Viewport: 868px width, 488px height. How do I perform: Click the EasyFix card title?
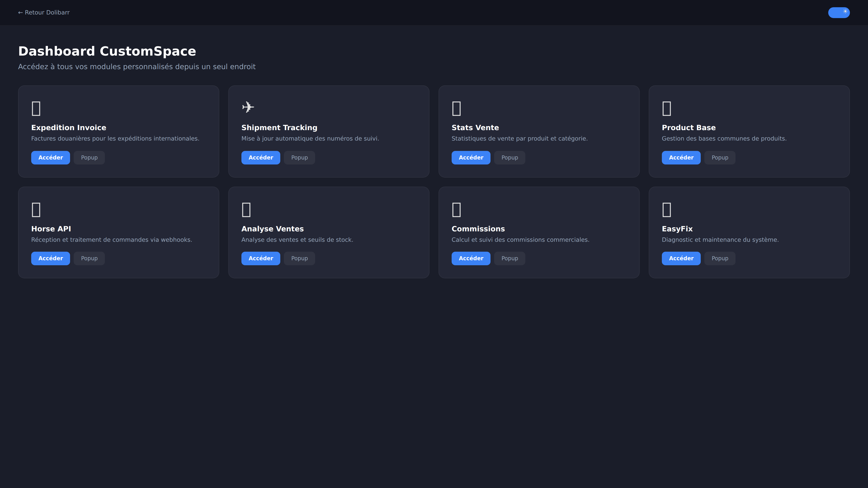pyautogui.click(x=677, y=229)
